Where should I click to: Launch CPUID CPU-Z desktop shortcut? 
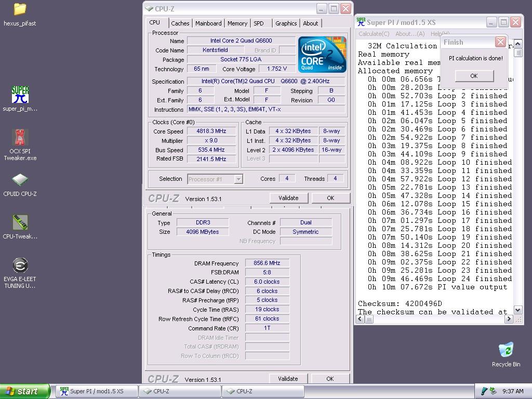[x=20, y=185]
